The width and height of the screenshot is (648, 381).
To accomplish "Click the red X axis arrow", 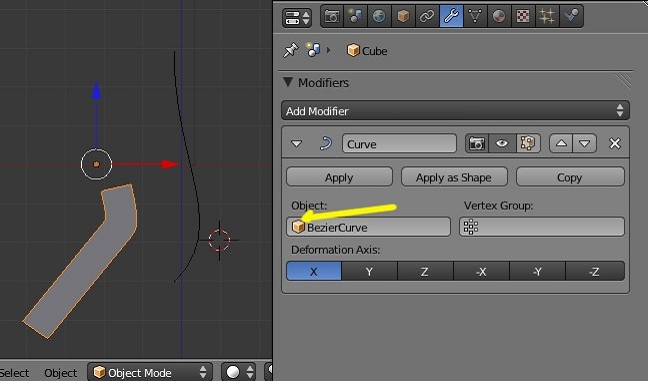I will [x=169, y=164].
